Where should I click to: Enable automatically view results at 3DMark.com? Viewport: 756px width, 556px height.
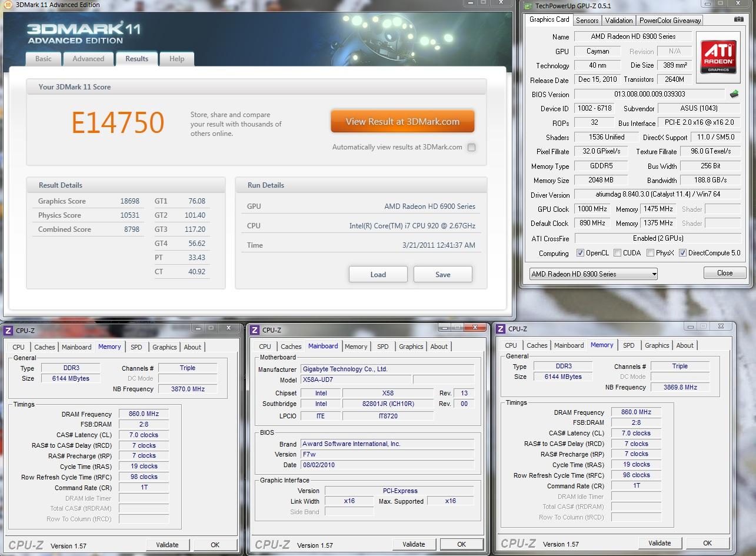[x=471, y=148]
